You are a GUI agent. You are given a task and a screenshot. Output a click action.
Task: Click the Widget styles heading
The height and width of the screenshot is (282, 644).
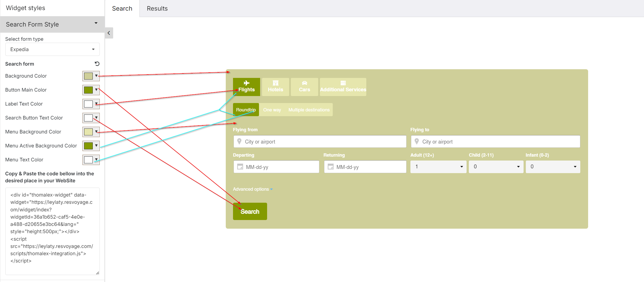(x=25, y=8)
